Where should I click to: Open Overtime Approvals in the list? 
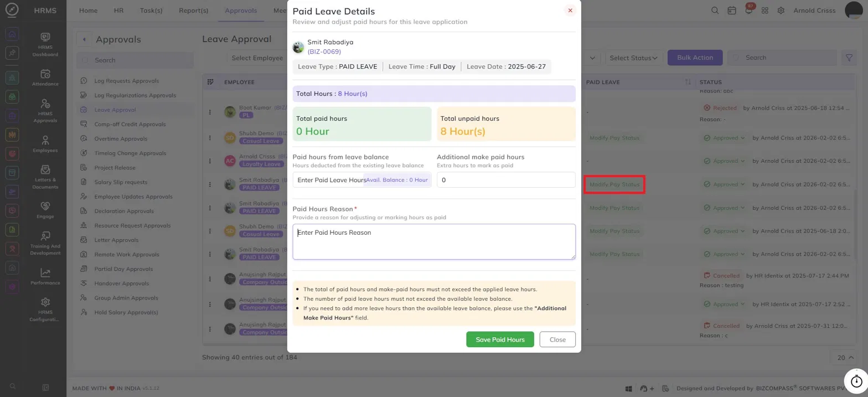[x=121, y=138]
